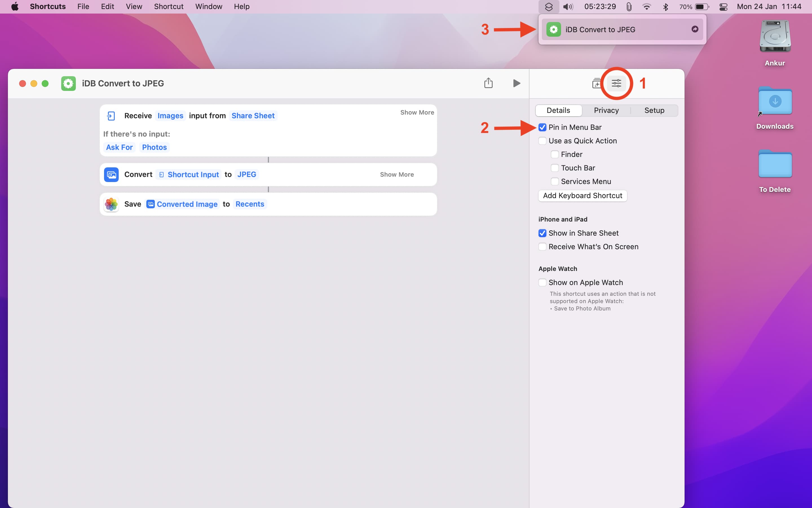Open the Ankur hard drive on the desktop
Screen dimensions: 812x508
click(775, 36)
